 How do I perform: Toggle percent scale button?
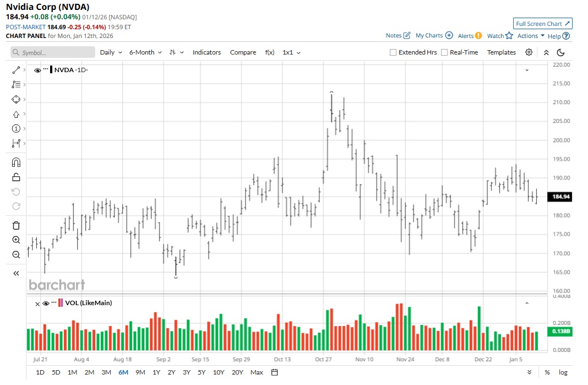click(x=547, y=373)
